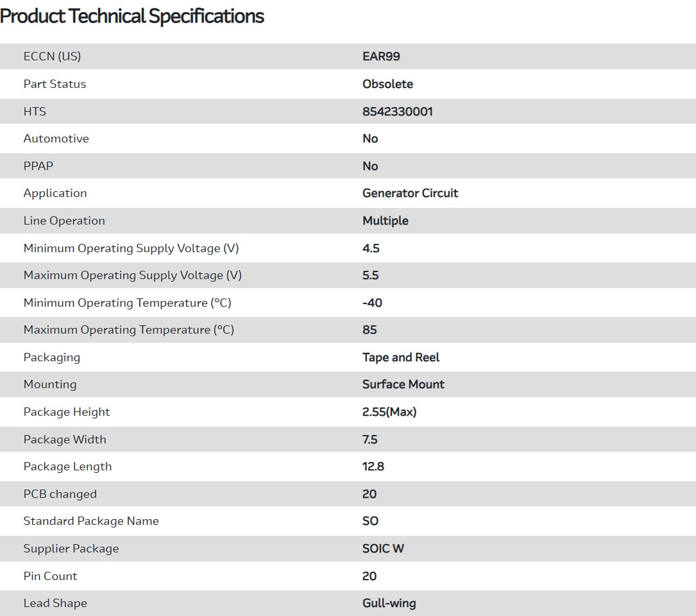
Task: Click the Maximum Operating Temperature label
Action: [x=128, y=330]
